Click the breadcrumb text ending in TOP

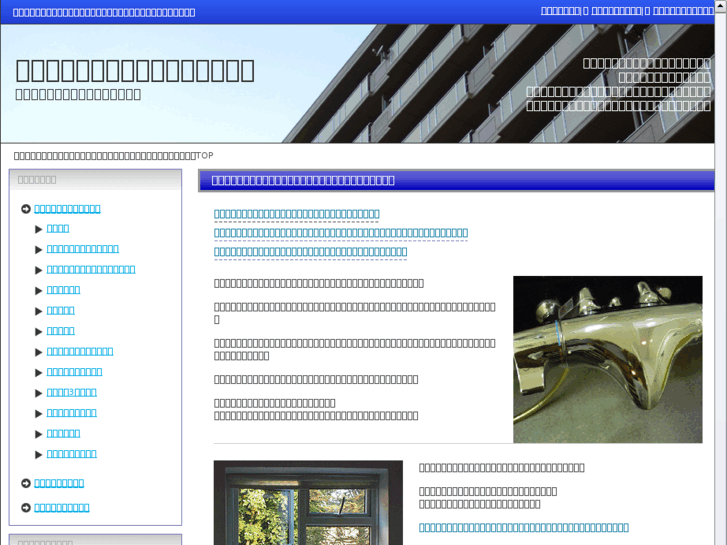point(114,155)
